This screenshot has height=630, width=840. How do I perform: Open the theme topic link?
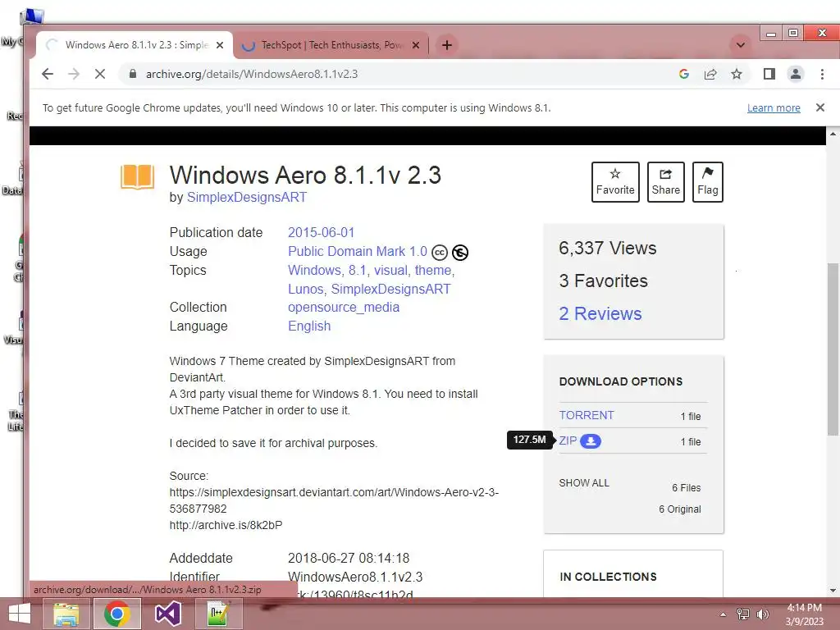point(435,270)
